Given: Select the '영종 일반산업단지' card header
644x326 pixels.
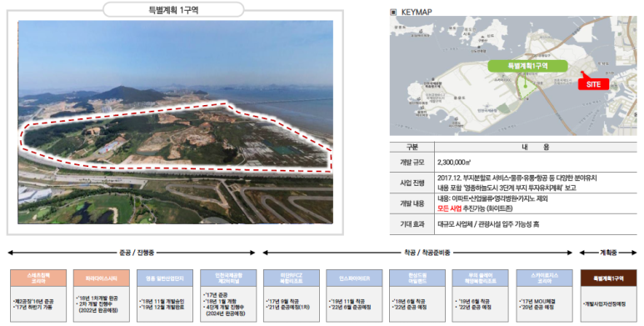Looking at the screenshot, I should tap(165, 278).
